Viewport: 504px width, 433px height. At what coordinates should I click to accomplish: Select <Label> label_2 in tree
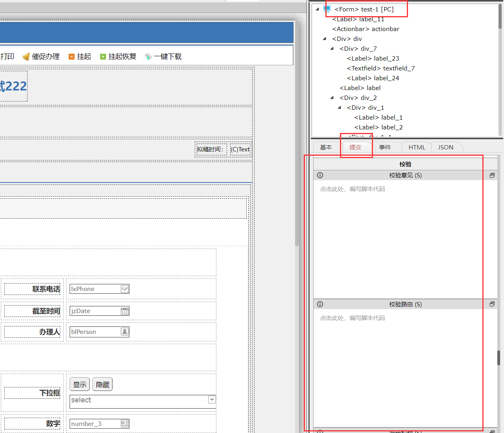[x=378, y=127]
